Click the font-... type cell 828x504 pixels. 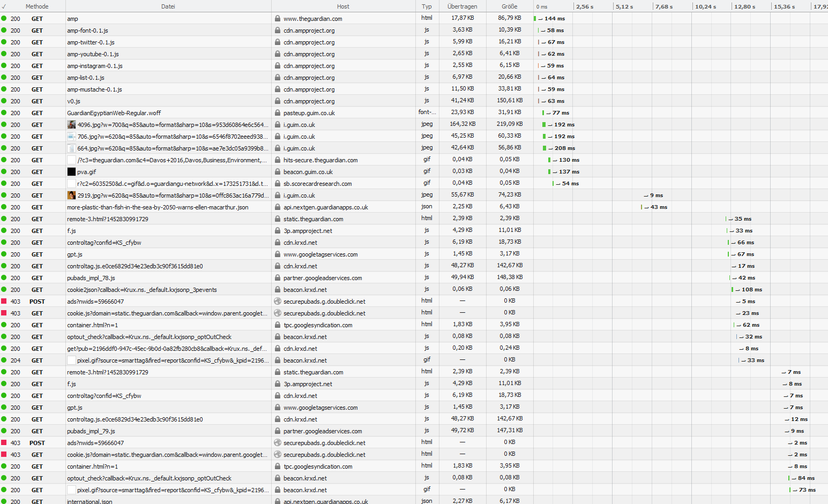click(427, 112)
